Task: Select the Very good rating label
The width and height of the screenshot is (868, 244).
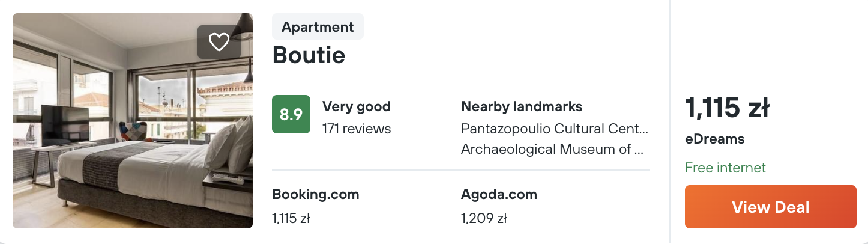Action: 357,107
